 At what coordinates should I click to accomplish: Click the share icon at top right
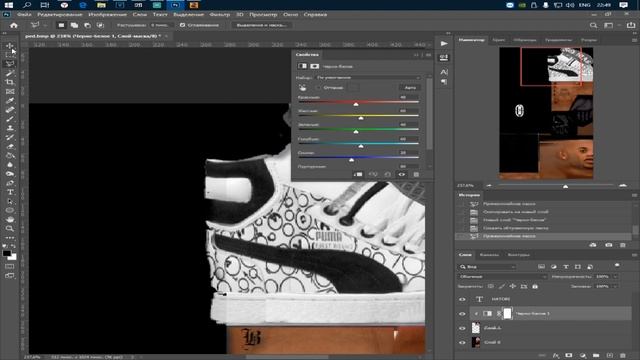coord(631,25)
